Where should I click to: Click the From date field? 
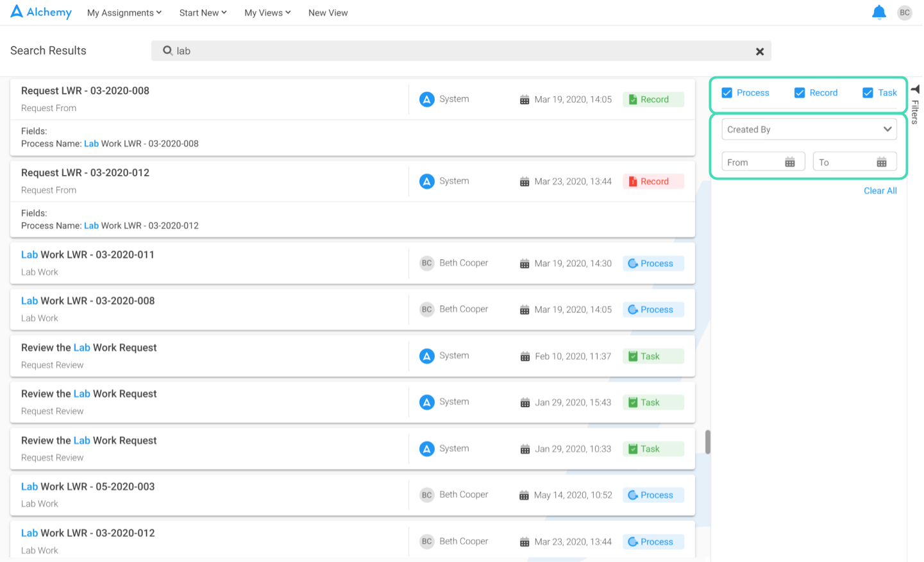763,162
